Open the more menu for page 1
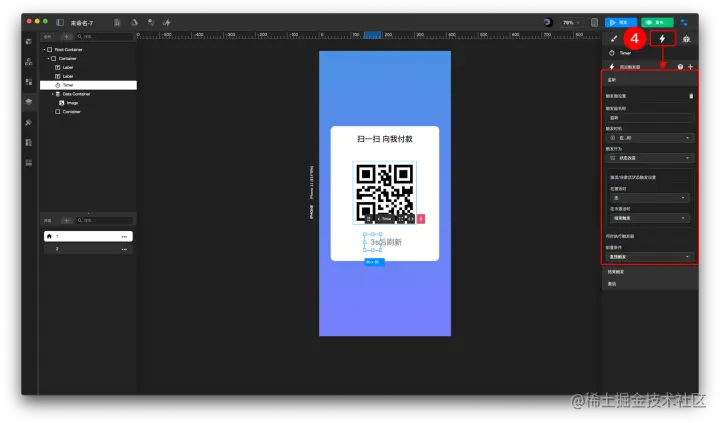The height and width of the screenshot is (423, 720). (124, 236)
